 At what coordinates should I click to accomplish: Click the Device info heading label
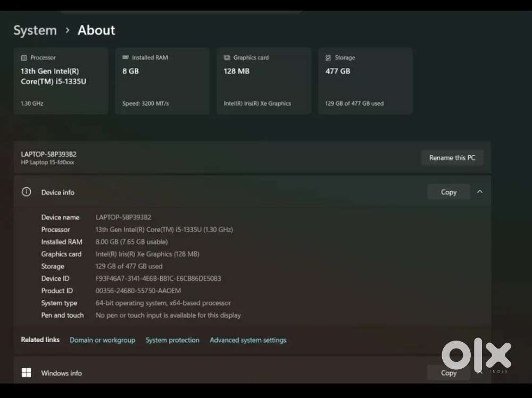coord(57,192)
